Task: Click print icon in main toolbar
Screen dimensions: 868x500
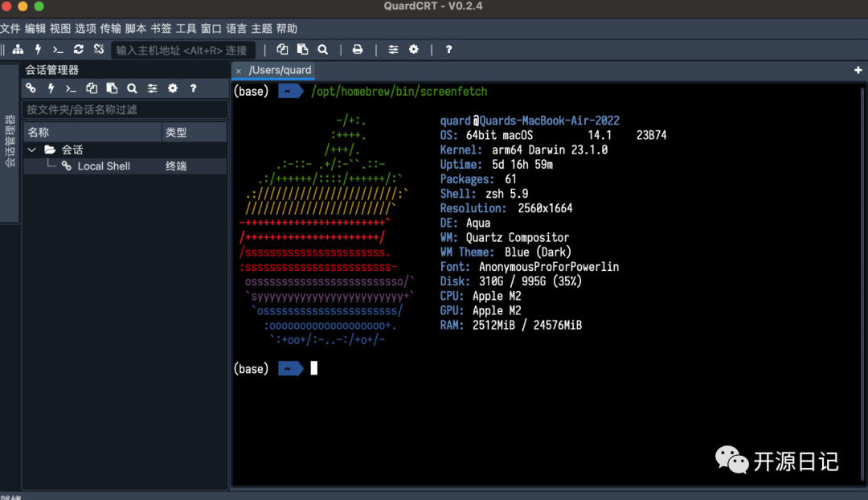Action: [x=358, y=49]
